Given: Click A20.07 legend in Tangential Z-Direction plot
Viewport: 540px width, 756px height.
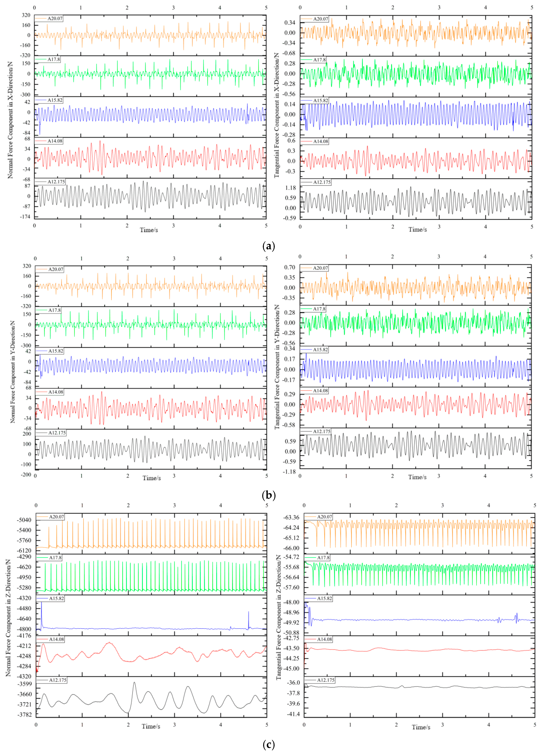Looking at the screenshot, I should click(x=325, y=517).
